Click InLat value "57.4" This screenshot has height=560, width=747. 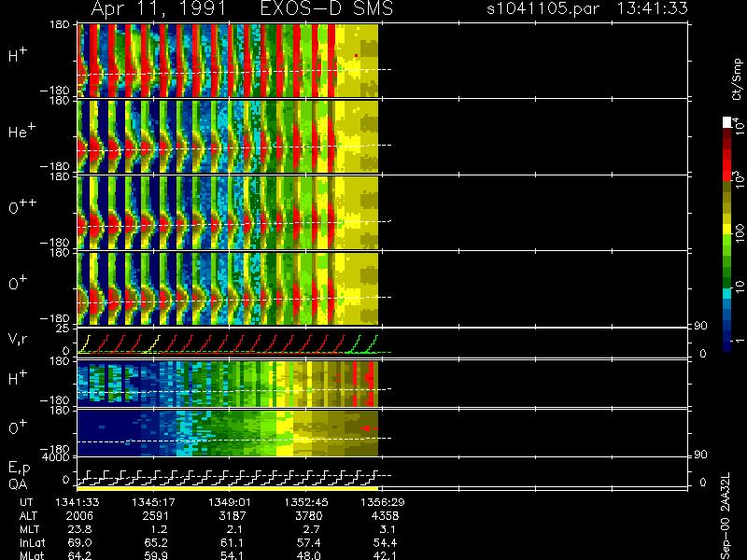click(309, 542)
